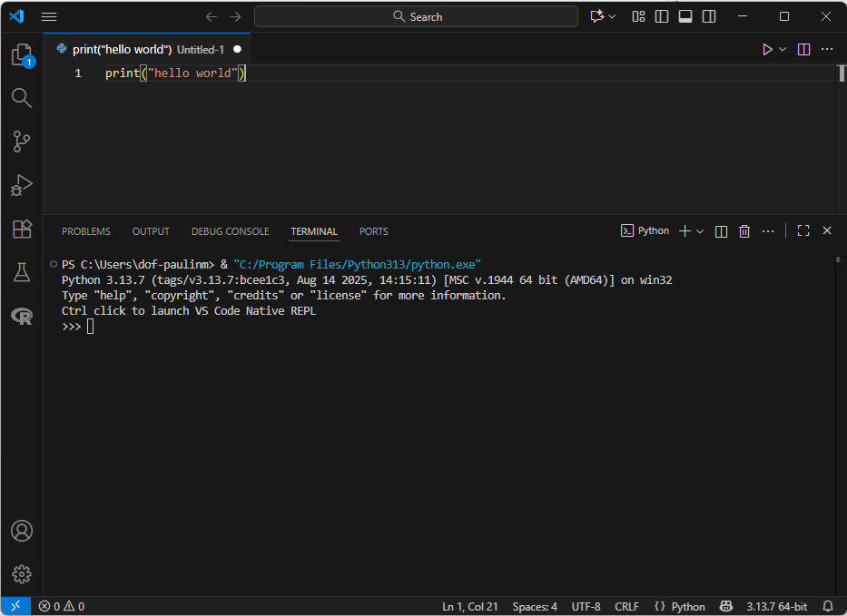
Task: Open Run and Debug view
Action: tap(22, 185)
